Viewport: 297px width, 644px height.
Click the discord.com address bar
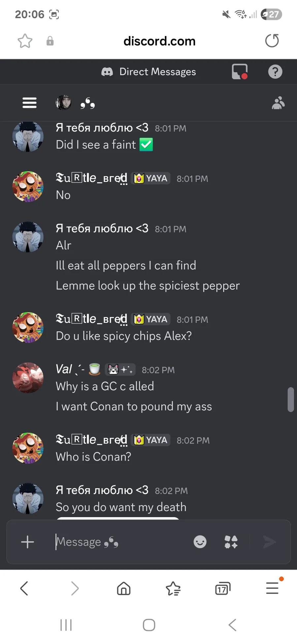pyautogui.click(x=159, y=41)
